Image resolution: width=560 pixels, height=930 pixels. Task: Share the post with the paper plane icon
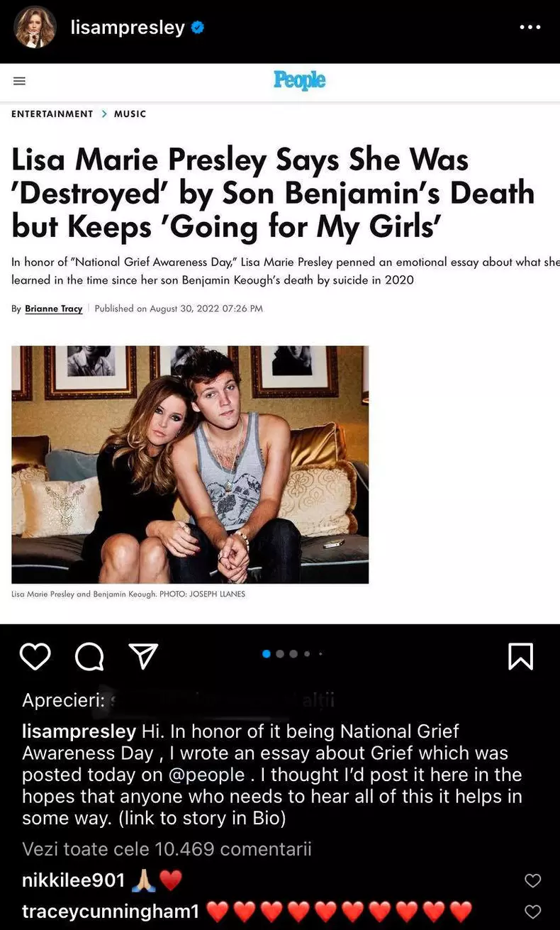[143, 657]
